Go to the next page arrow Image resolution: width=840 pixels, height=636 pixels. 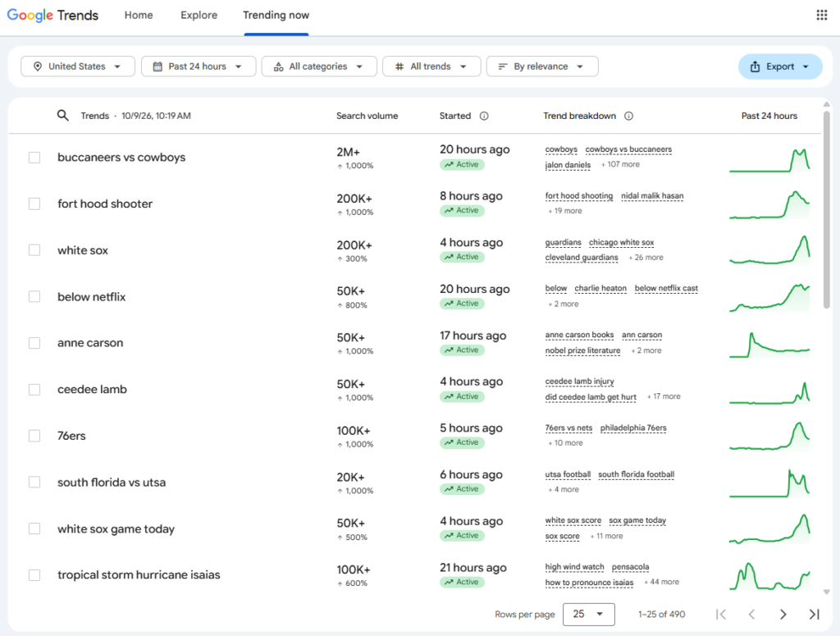(783, 614)
